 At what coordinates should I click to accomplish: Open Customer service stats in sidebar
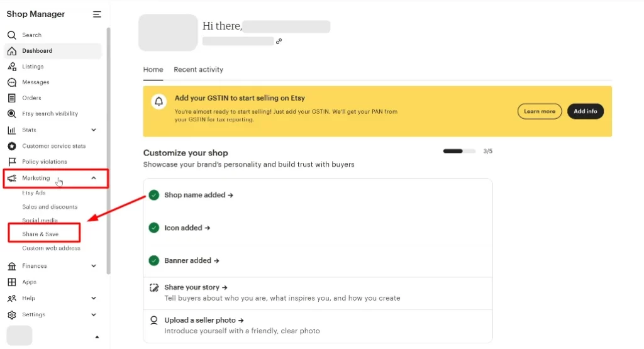click(53, 146)
